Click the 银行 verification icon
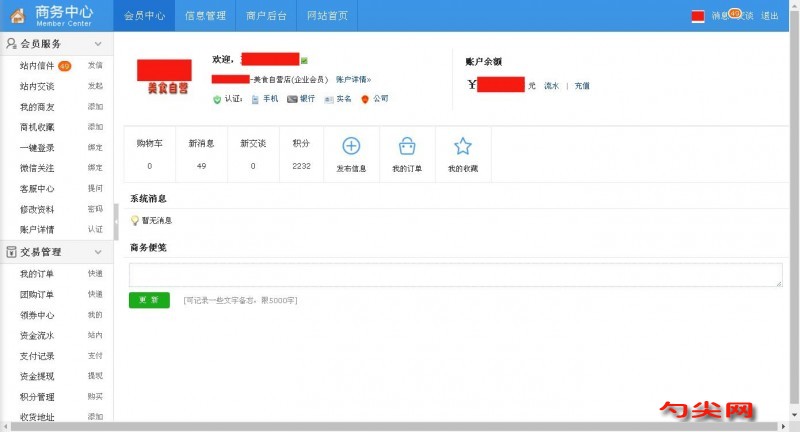Image resolution: width=800 pixels, height=432 pixels. [292, 99]
